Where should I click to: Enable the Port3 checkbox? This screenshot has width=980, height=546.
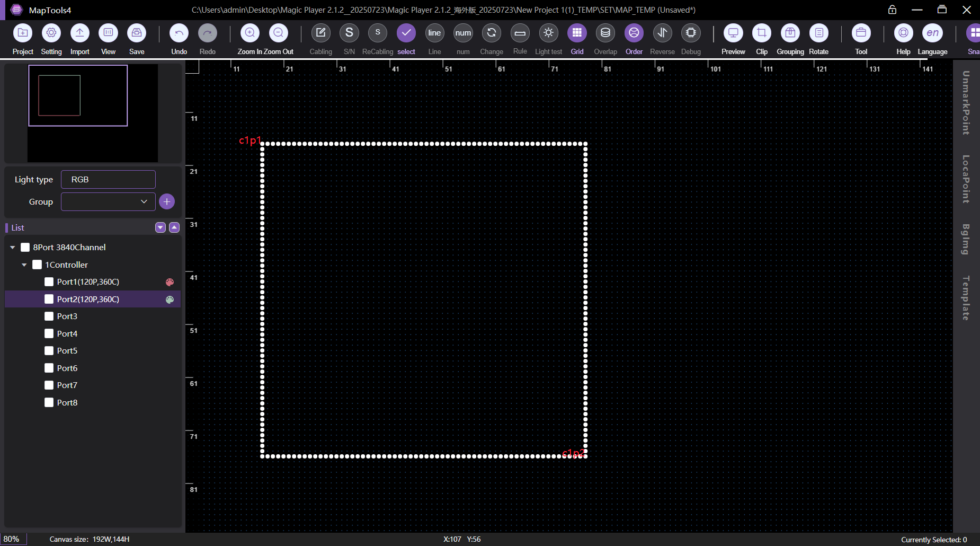[x=49, y=316]
